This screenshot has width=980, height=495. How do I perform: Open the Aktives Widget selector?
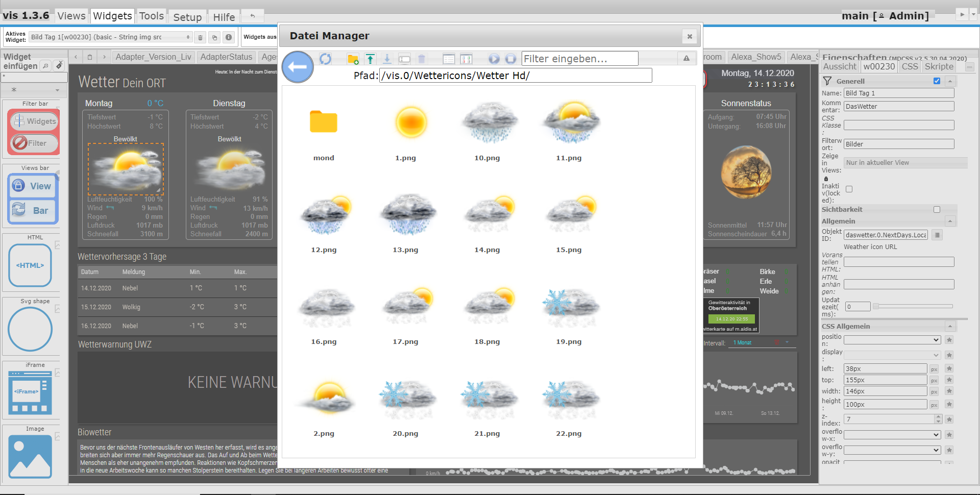(x=110, y=37)
